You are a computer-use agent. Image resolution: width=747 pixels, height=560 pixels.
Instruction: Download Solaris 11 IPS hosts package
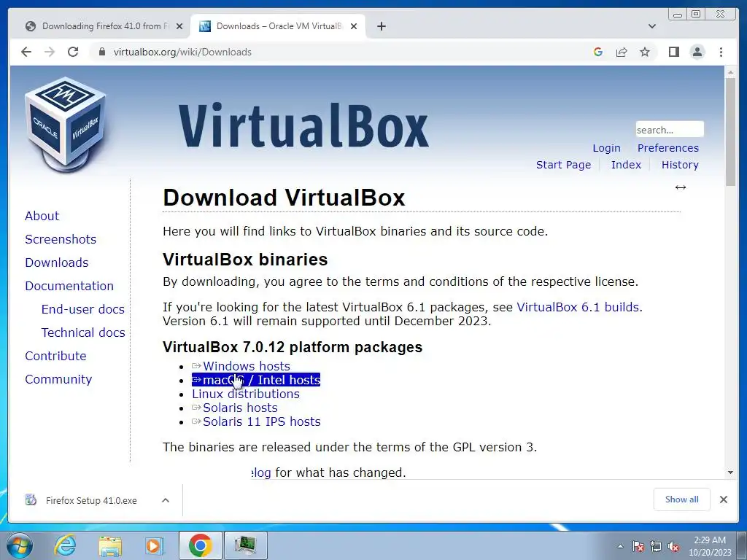tap(262, 421)
